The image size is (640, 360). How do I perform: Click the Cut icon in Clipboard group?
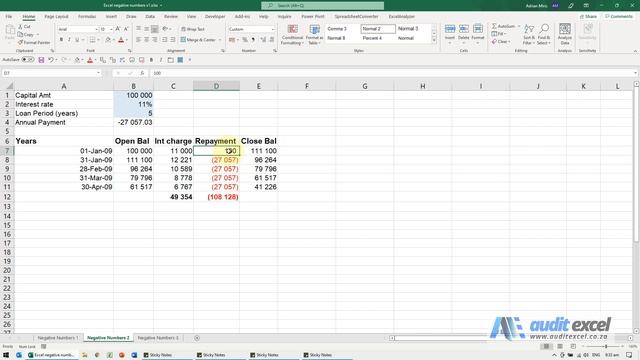pos(20,27)
